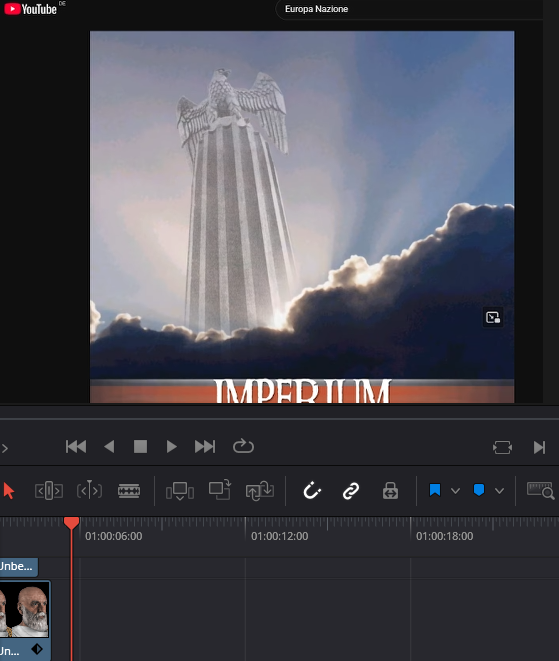The height and width of the screenshot is (661, 559).
Task: Click the keyframe diamond on the clip
Action: point(37,649)
